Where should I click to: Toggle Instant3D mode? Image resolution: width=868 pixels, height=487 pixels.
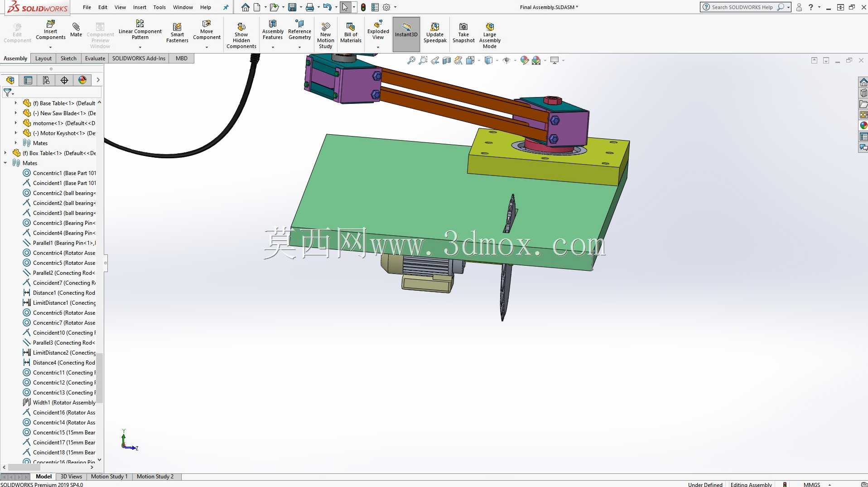pos(406,34)
